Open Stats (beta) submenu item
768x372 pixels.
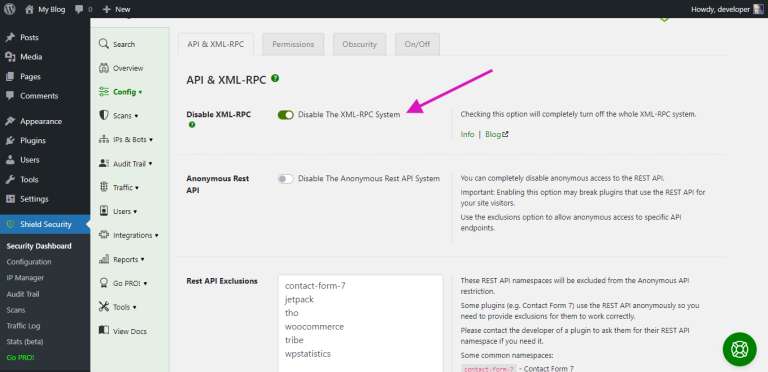click(x=25, y=341)
